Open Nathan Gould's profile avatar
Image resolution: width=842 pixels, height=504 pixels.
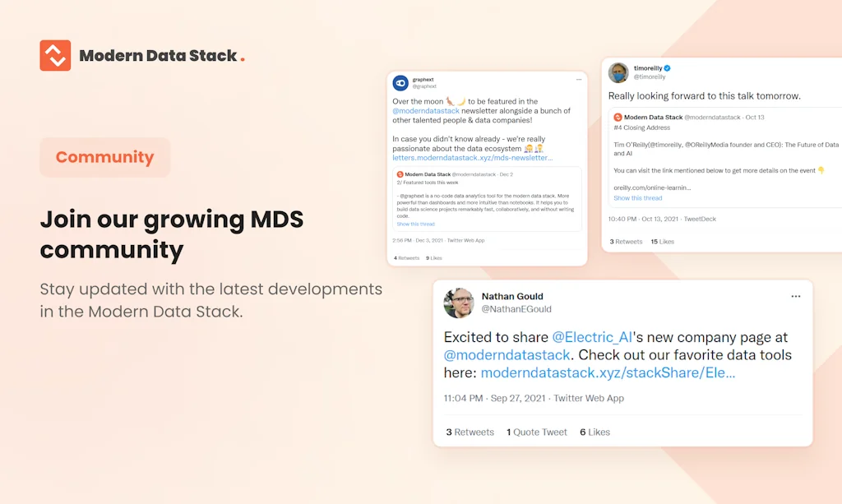point(458,303)
